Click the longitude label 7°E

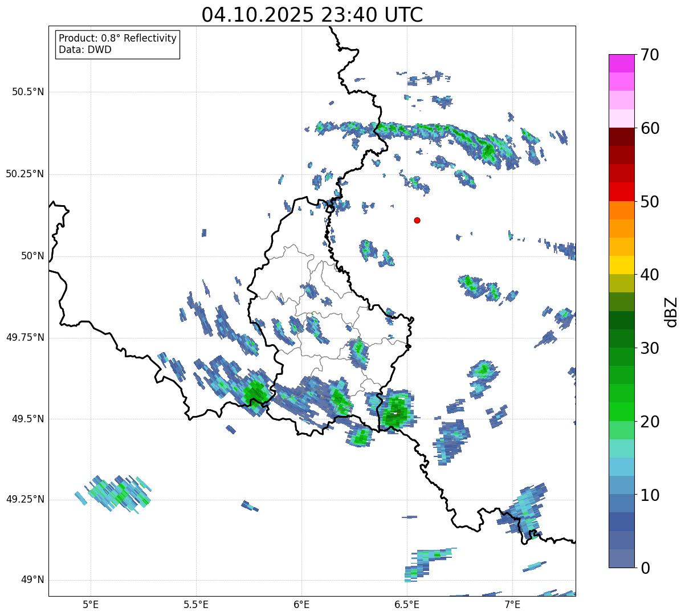coord(512,604)
